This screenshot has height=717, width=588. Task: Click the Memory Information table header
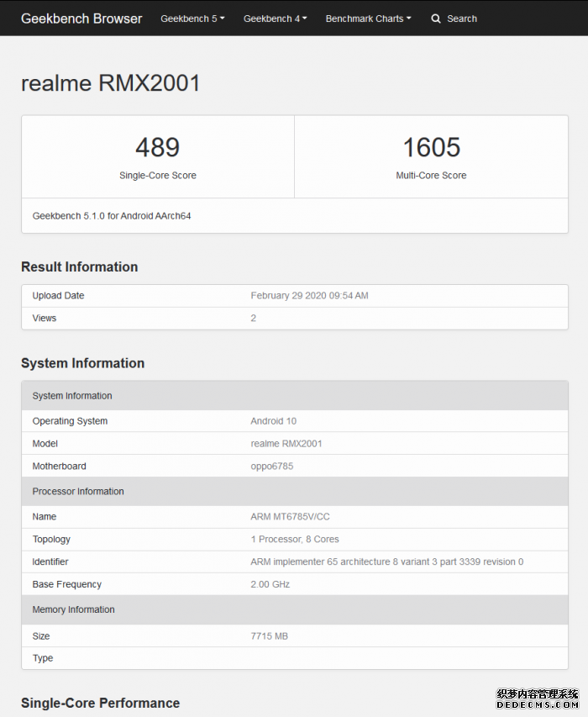295,609
